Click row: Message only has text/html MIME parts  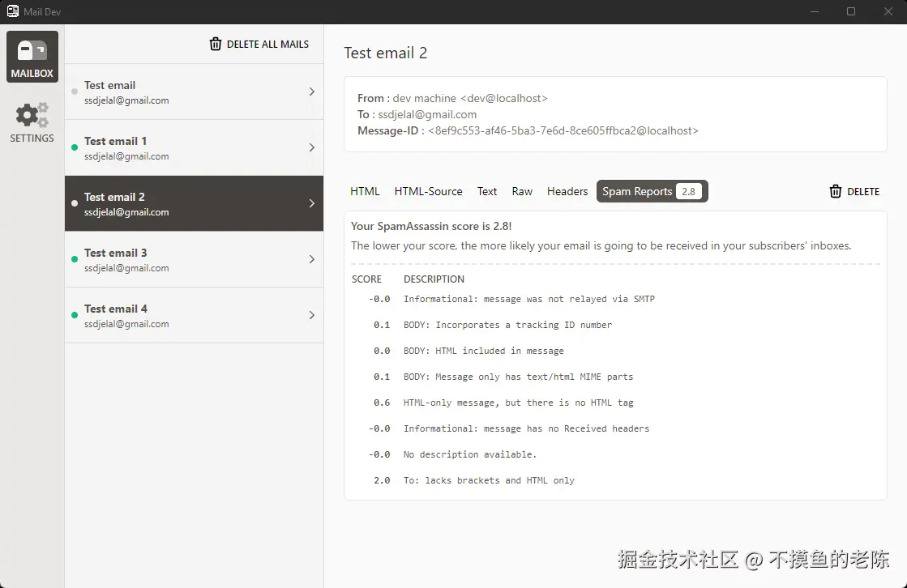coord(518,377)
